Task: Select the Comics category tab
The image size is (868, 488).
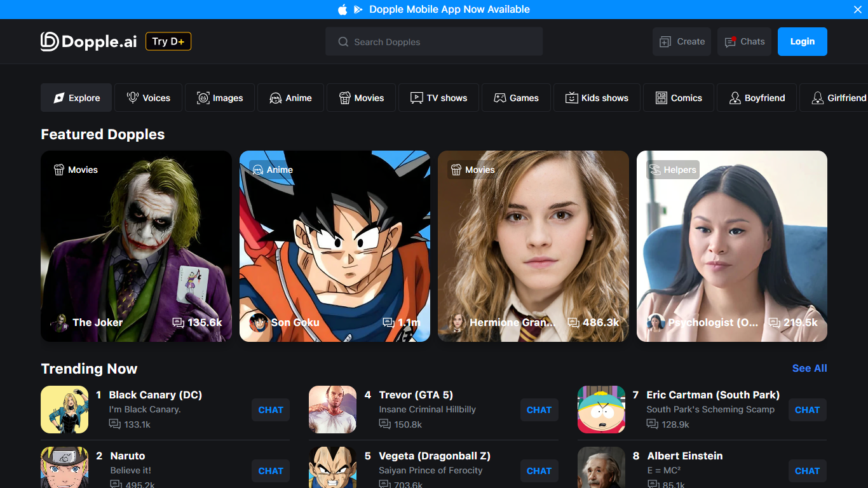Action: (x=679, y=98)
